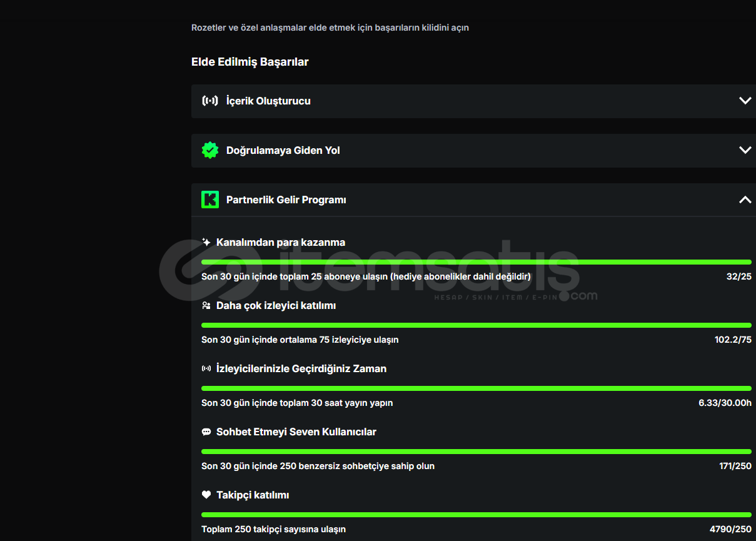This screenshot has width=756, height=541.
Task: Click the Partnerlik Gelir Programı title text
Action: click(x=286, y=200)
